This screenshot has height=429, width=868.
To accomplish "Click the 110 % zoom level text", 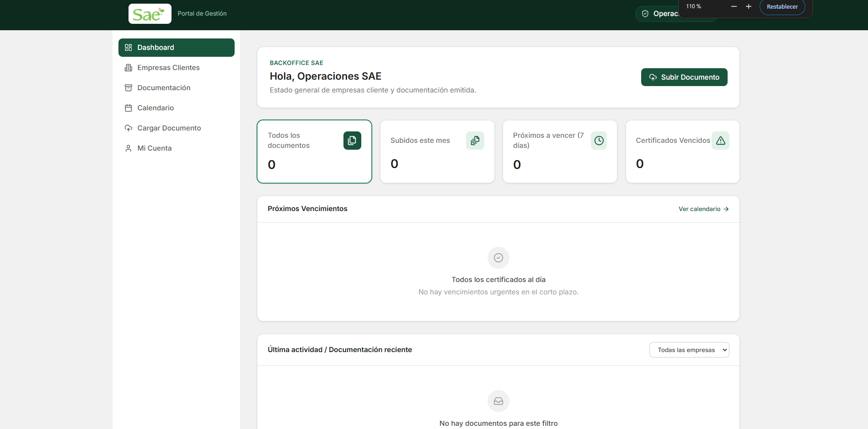I will click(693, 6).
